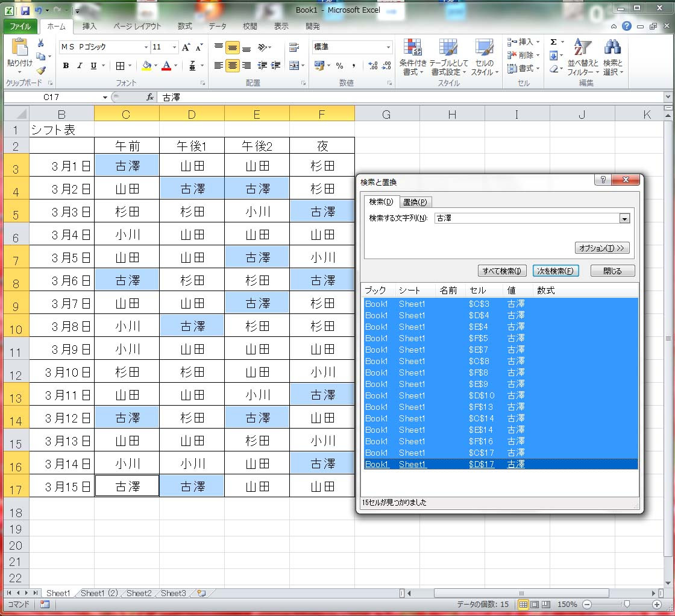Toggle Underline formatting
Screen dimensions: 675x616
click(93, 66)
